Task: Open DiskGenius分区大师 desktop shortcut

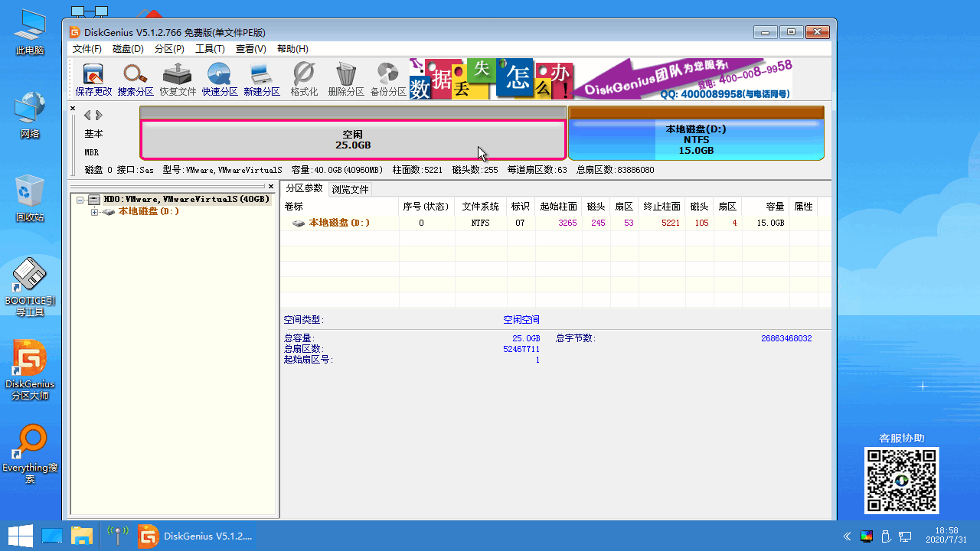Action: tap(30, 371)
